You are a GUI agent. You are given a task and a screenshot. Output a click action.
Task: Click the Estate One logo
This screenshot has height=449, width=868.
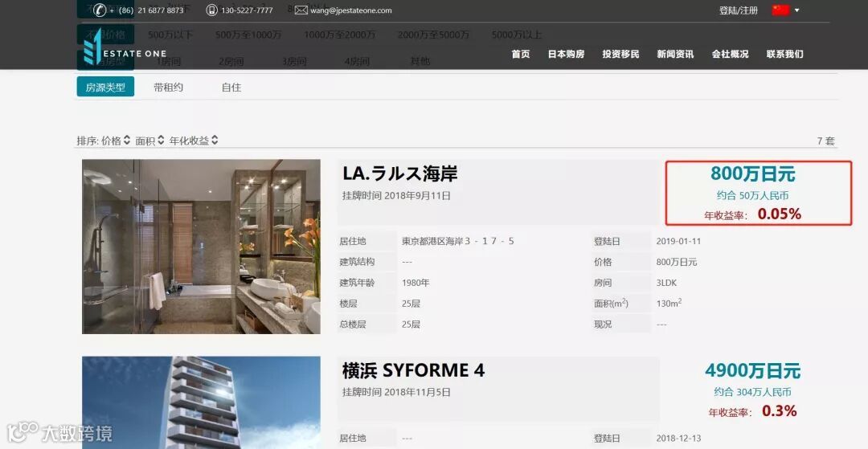(x=125, y=48)
